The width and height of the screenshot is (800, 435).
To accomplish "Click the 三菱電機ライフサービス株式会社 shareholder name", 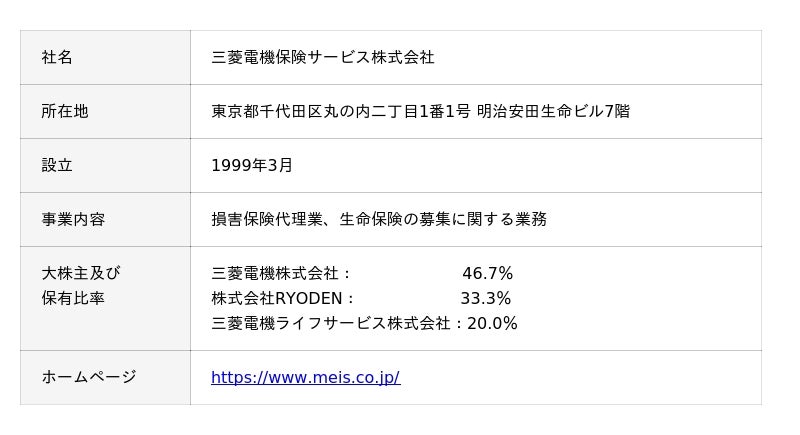I will tap(331, 323).
